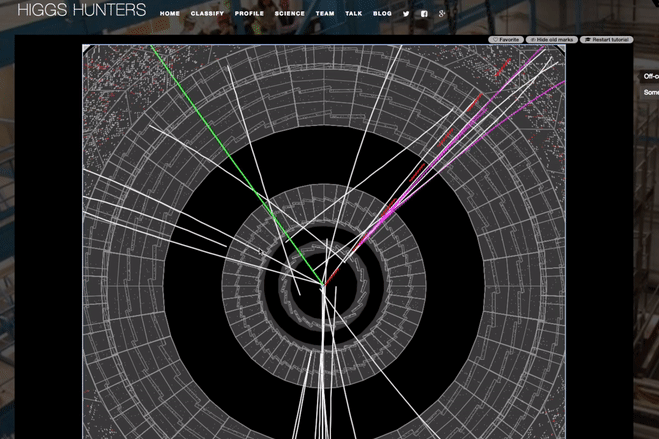Image resolution: width=659 pixels, height=439 pixels.
Task: Mark this image as Favorite
Action: [506, 39]
